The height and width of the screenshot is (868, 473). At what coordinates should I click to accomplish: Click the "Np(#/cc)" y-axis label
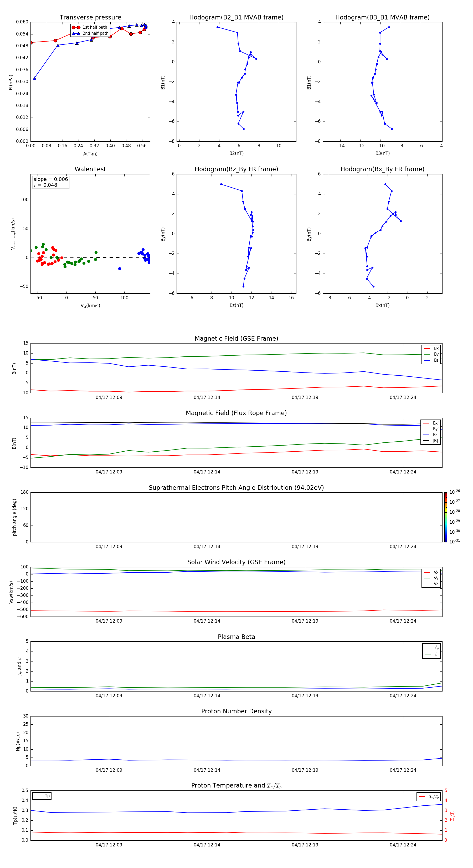[18, 741]
